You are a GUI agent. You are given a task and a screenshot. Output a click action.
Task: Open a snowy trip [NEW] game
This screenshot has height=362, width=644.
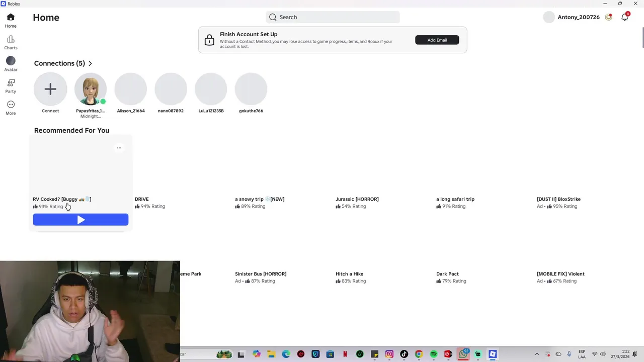coord(260,199)
